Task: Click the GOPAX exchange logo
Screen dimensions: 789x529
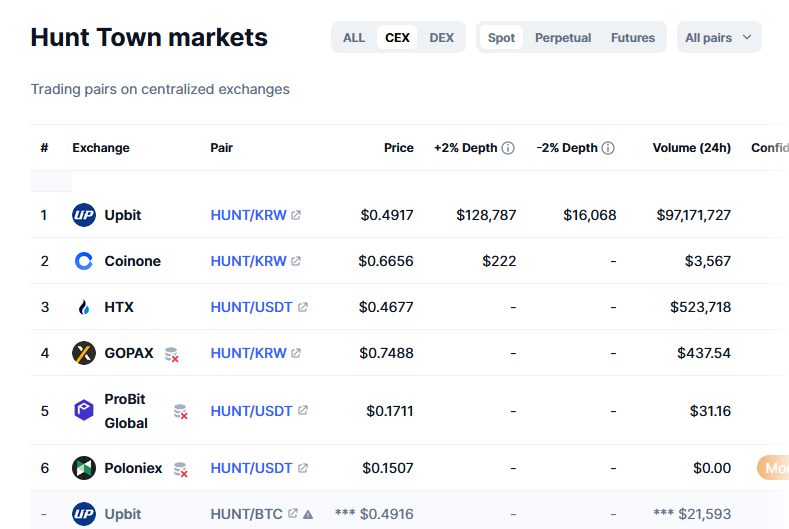Action: tap(84, 353)
